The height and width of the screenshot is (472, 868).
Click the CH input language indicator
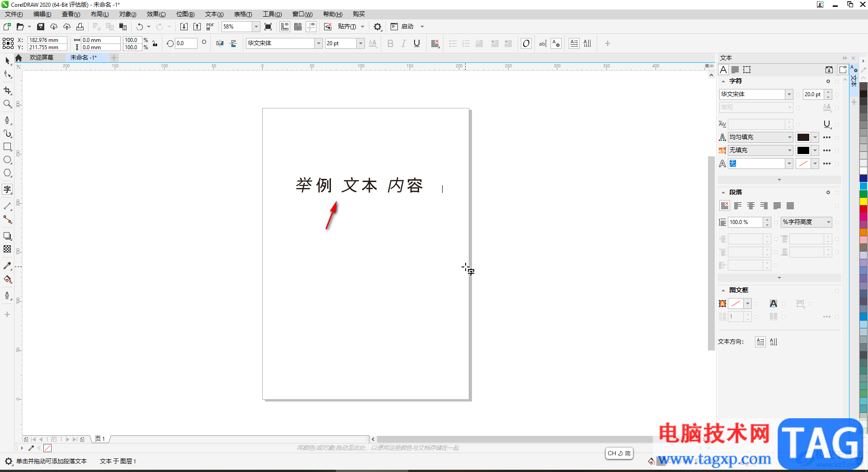pyautogui.click(x=619, y=453)
